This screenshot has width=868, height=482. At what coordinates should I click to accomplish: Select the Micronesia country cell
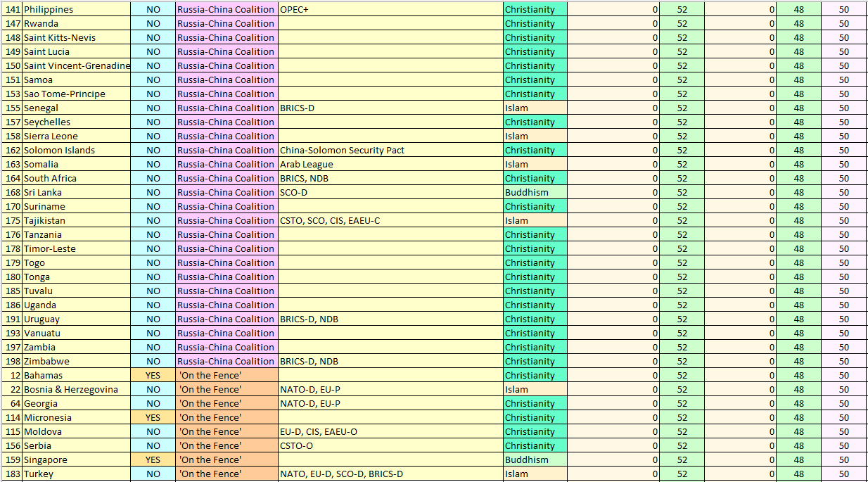[77, 418]
